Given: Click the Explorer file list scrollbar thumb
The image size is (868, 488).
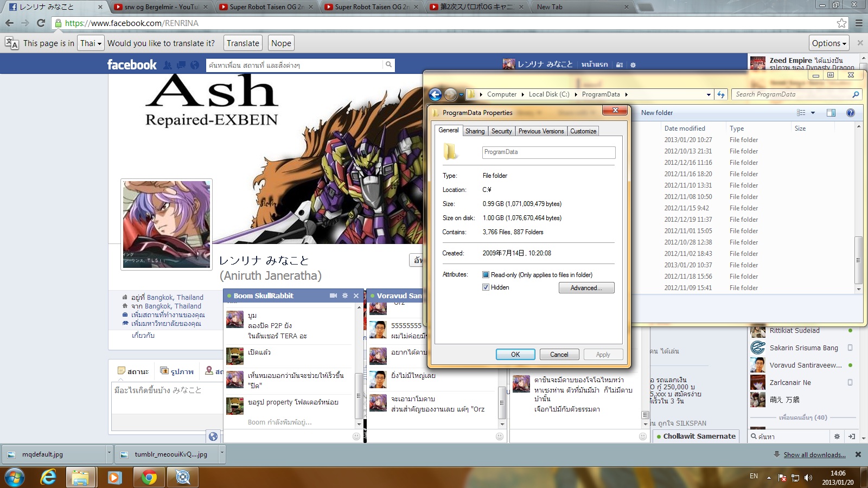Looking at the screenshot, I should [x=858, y=260].
